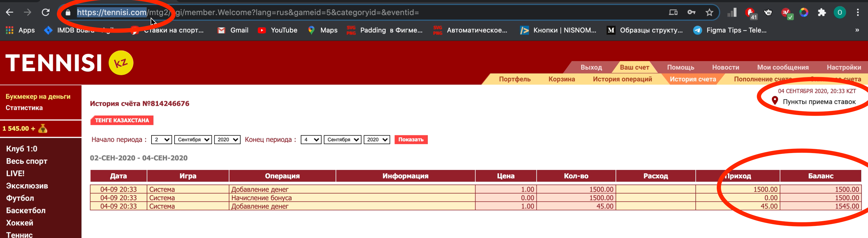Open the saved passwords key icon
The width and height of the screenshot is (868, 238).
pos(691,12)
